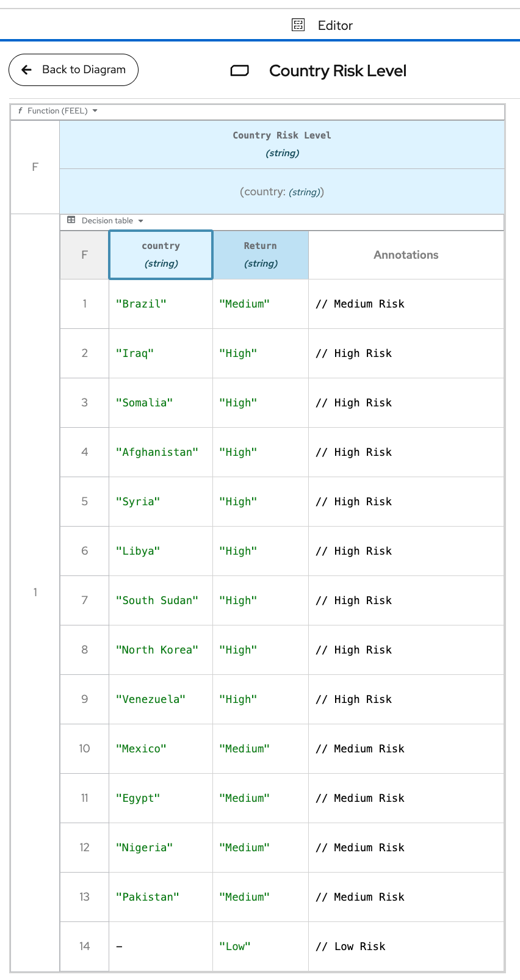Click the function f icon
The image size is (520, 980).
pyautogui.click(x=20, y=111)
